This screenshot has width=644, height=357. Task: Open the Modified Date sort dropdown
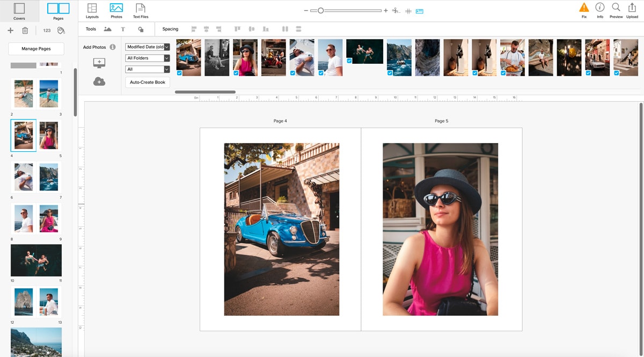(148, 47)
